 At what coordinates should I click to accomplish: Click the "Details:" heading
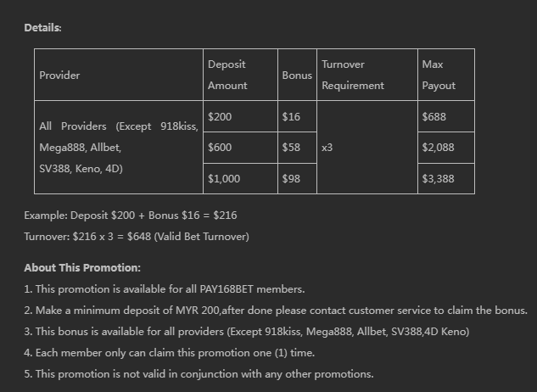[42, 28]
